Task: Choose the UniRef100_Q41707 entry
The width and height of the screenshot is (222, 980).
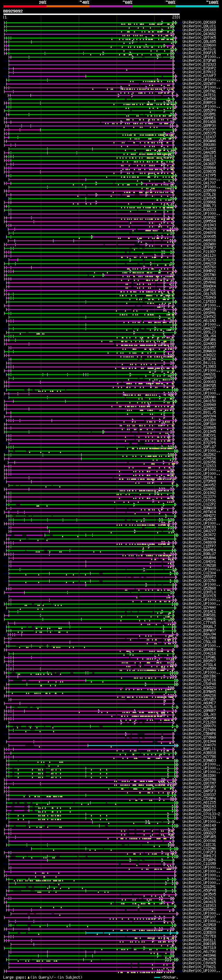Action: click(x=199, y=183)
